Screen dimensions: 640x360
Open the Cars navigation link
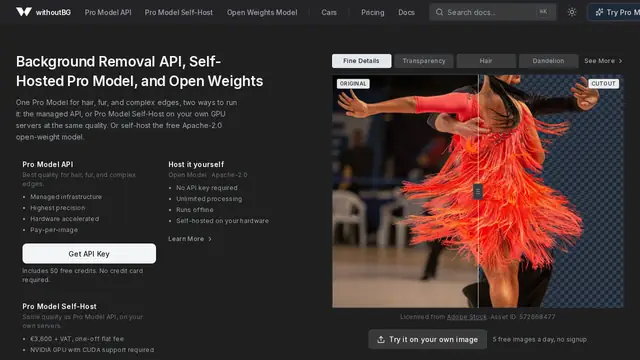pos(329,13)
